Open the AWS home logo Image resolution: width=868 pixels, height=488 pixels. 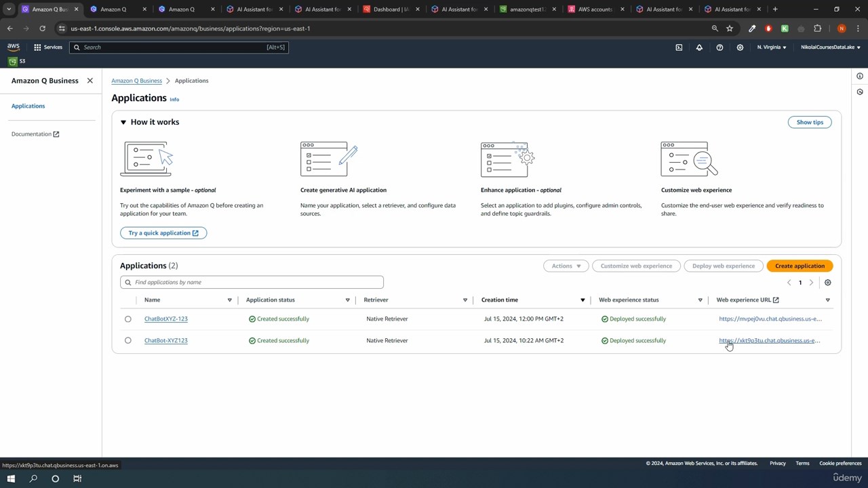tap(14, 47)
